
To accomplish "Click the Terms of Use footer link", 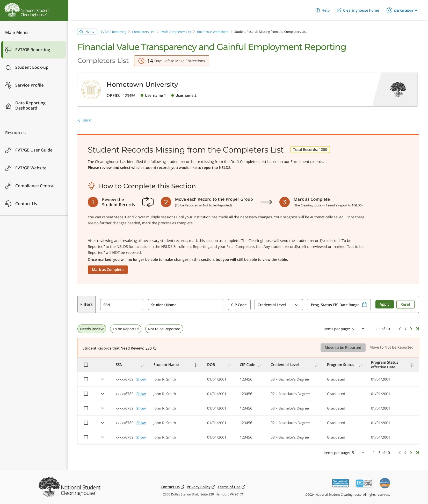I will click(x=231, y=487).
